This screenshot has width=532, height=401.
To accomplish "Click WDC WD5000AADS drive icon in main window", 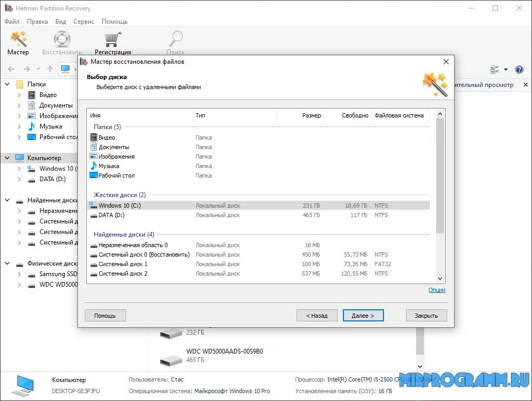I will pos(171,360).
